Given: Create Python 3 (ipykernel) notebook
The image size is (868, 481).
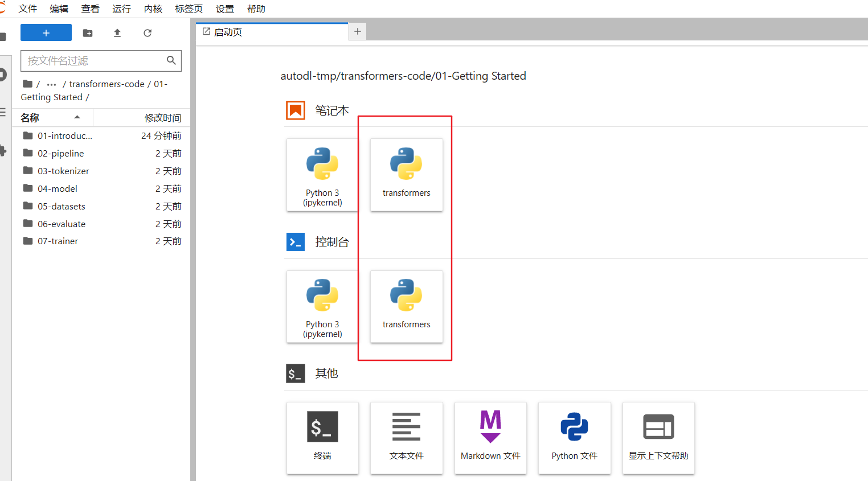Looking at the screenshot, I should point(322,175).
